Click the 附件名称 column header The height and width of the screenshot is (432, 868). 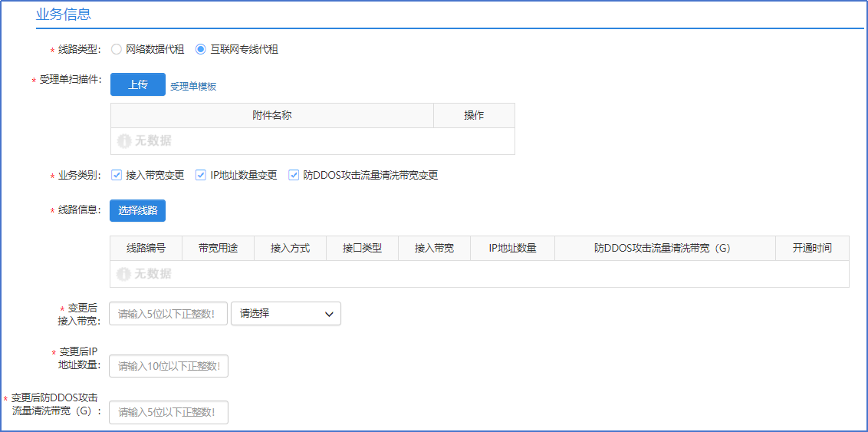click(271, 115)
